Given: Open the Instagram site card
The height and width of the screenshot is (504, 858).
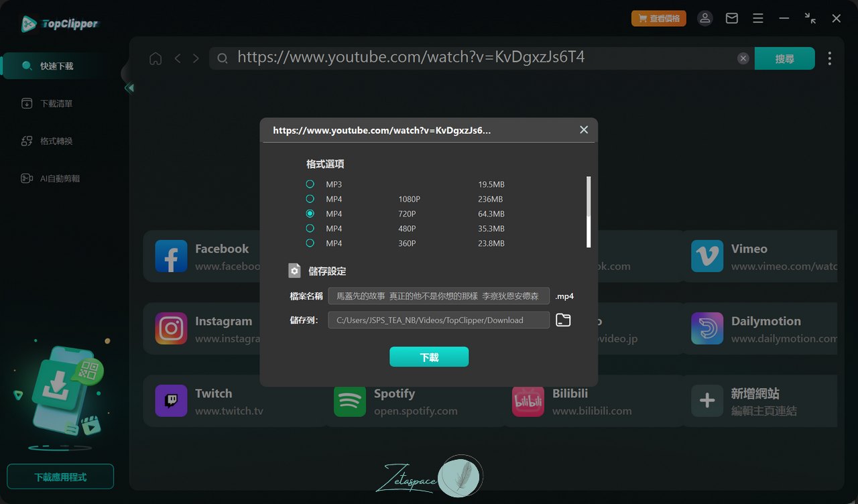Looking at the screenshot, I should [201, 328].
